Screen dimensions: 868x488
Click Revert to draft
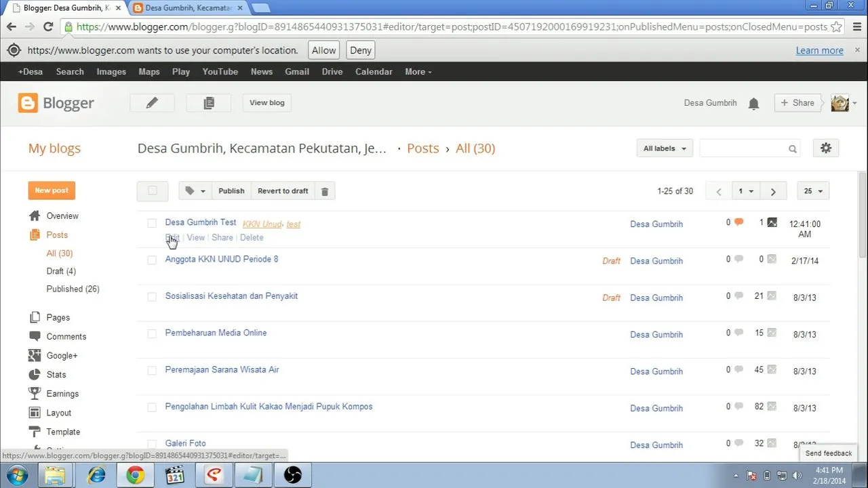tap(283, 191)
